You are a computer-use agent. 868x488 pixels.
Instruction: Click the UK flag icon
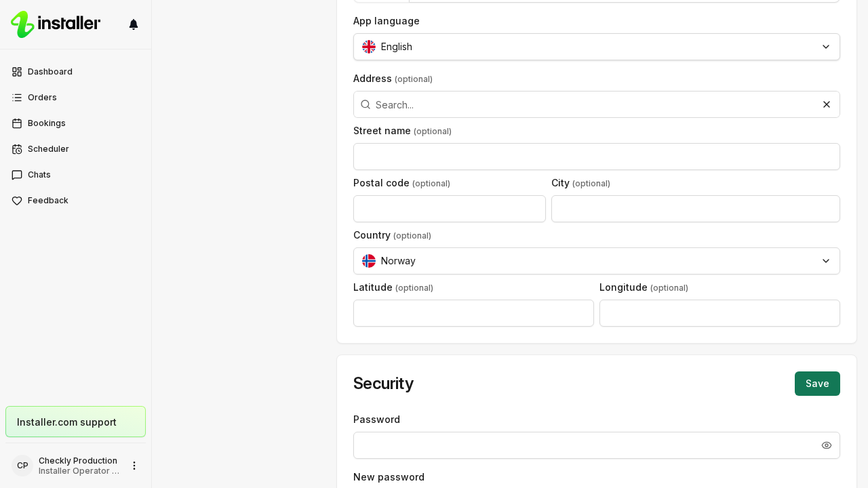[369, 47]
